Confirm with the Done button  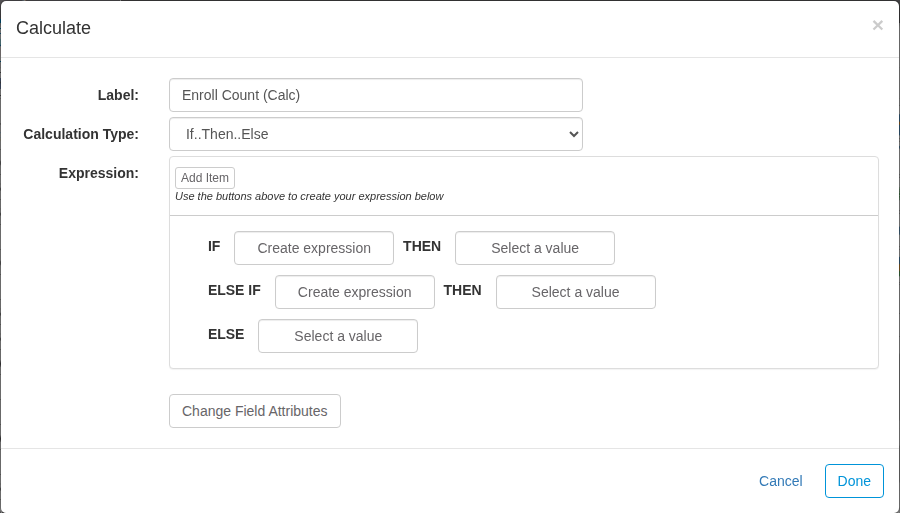tap(854, 481)
